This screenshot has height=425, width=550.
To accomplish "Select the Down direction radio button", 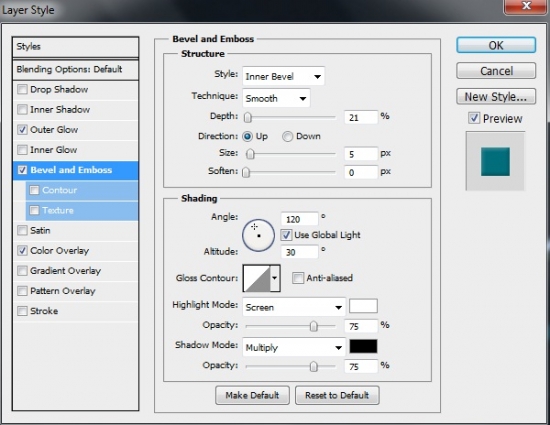I will point(287,136).
